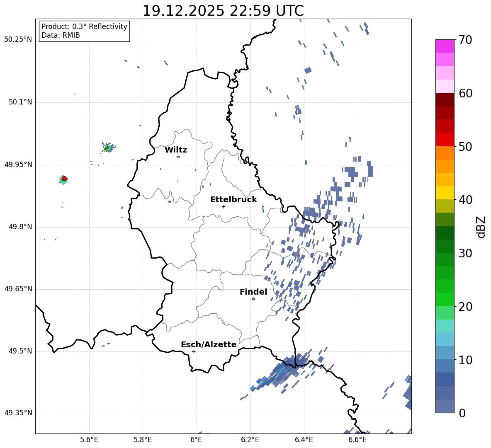Select the light blue 10 dBZ colorbar band
Screen dimensions: 491x448
445,353
